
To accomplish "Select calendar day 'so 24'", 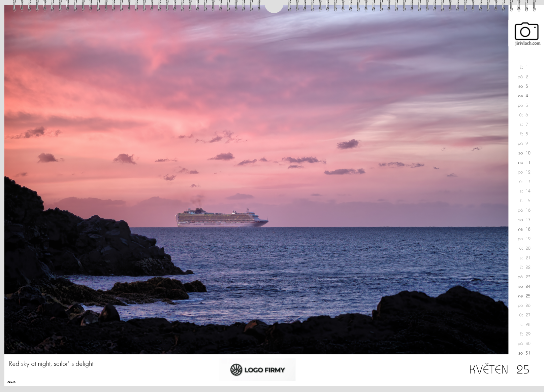I will pos(524,286).
